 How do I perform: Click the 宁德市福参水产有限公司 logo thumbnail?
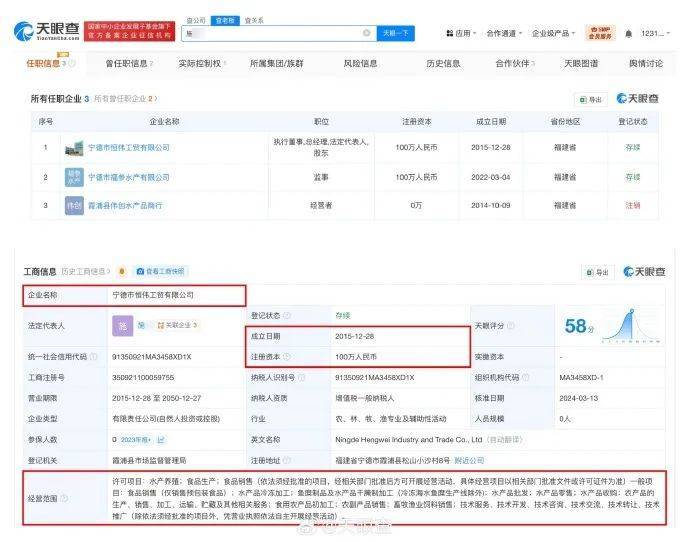(x=74, y=177)
